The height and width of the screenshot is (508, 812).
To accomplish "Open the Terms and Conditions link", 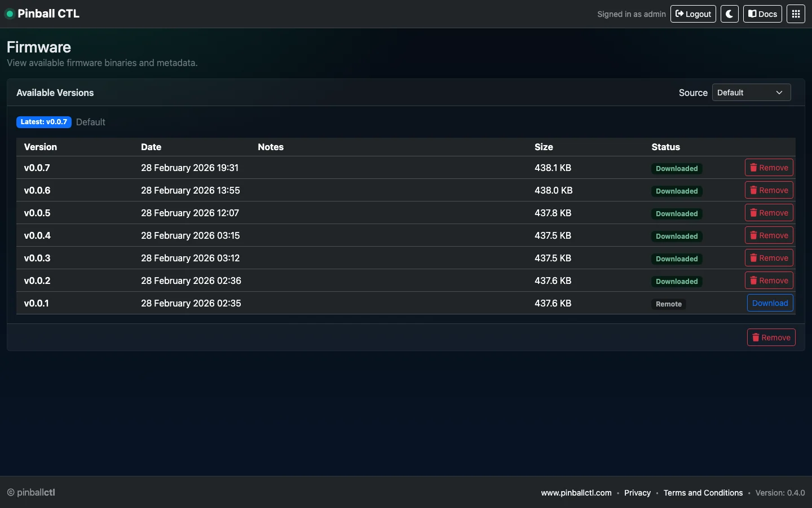I will pos(703,493).
